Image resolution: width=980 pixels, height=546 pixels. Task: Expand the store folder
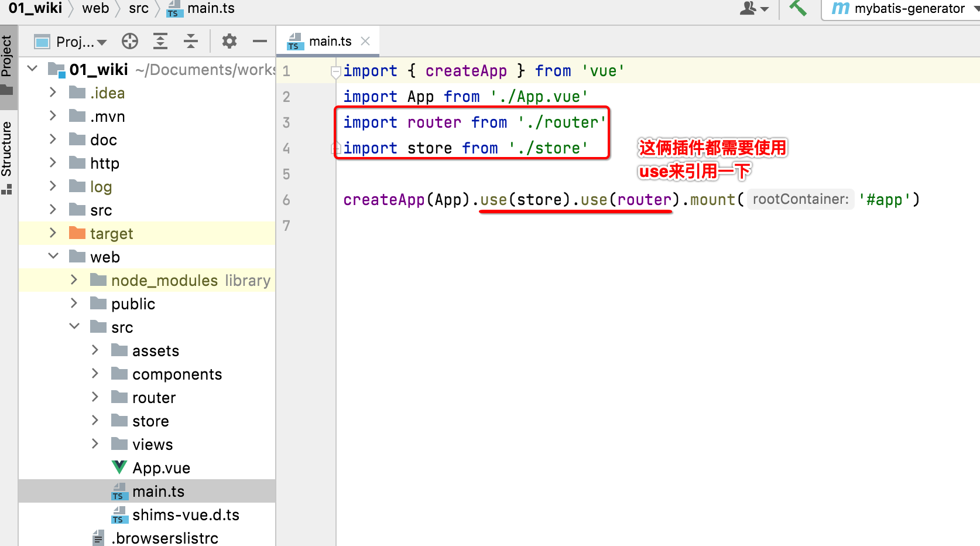tap(95, 421)
